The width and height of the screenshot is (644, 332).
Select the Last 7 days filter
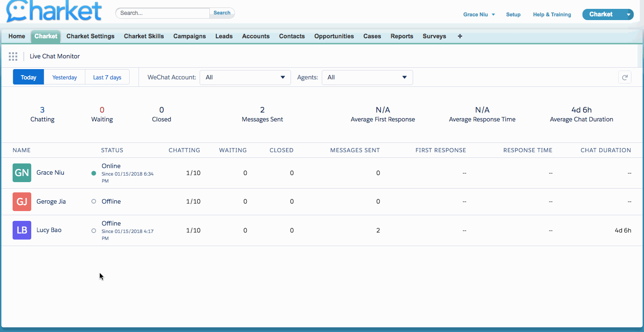pyautogui.click(x=107, y=78)
